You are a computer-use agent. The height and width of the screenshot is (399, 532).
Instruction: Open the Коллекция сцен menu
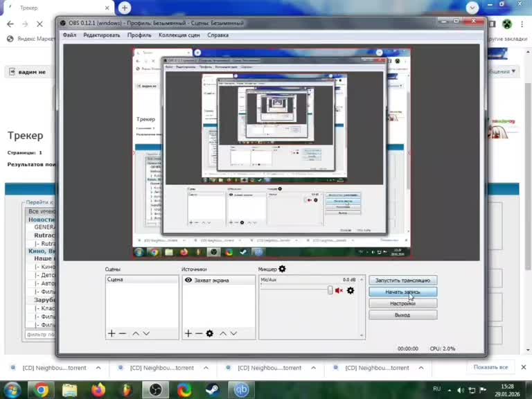(179, 35)
